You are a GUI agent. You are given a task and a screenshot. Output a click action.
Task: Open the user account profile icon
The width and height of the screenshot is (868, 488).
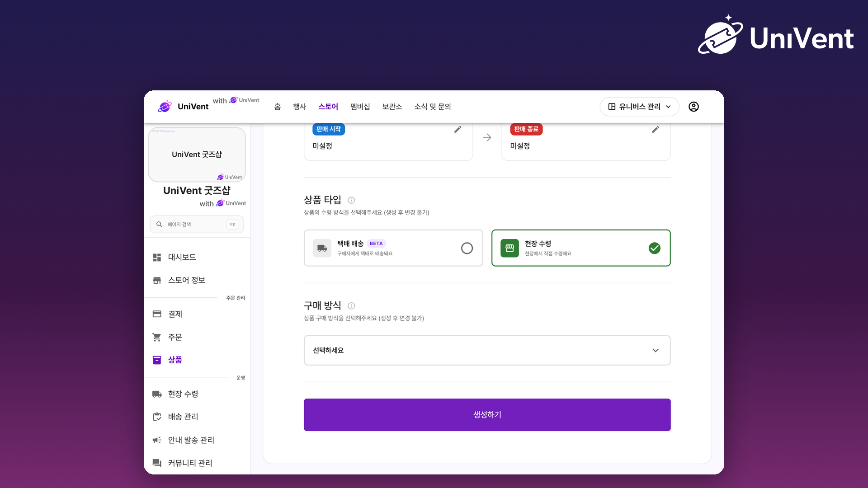(693, 107)
